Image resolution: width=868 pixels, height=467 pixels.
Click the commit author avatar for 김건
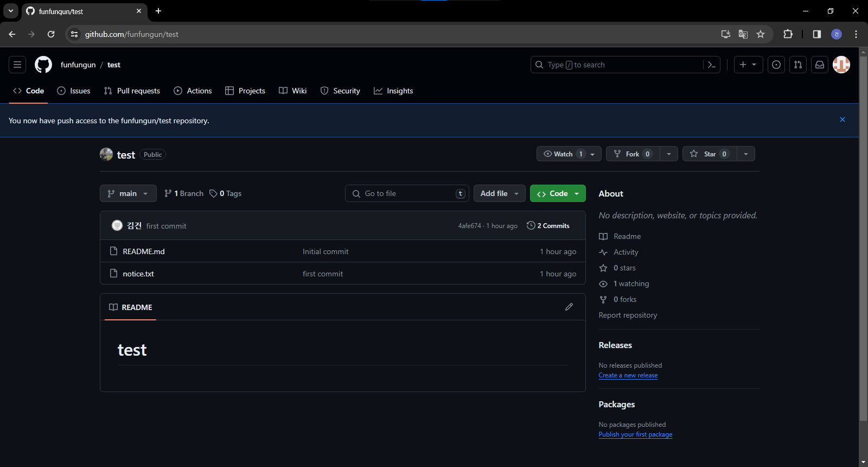[117, 225]
